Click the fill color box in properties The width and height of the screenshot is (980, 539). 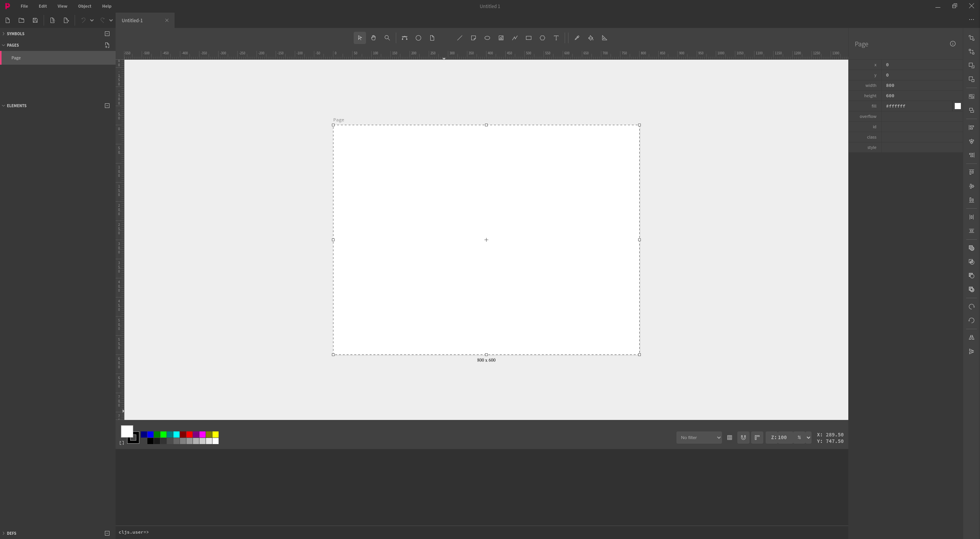[958, 106]
